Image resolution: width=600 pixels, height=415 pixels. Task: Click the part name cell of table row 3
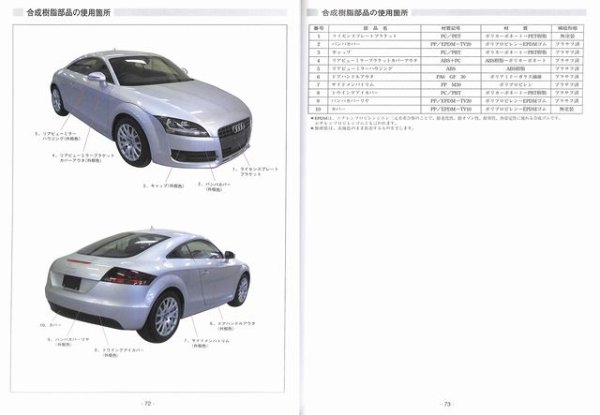(x=375, y=52)
